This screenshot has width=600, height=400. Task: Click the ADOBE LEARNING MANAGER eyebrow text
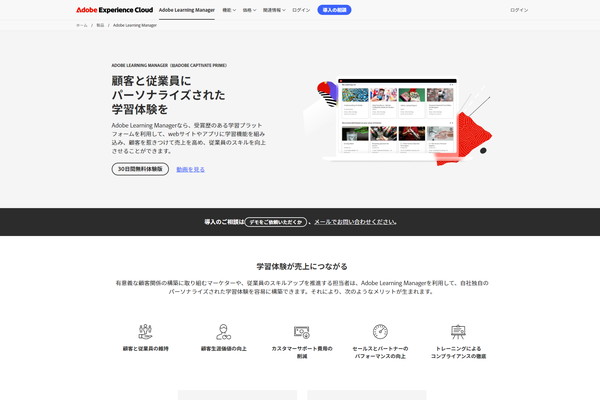pyautogui.click(x=169, y=65)
